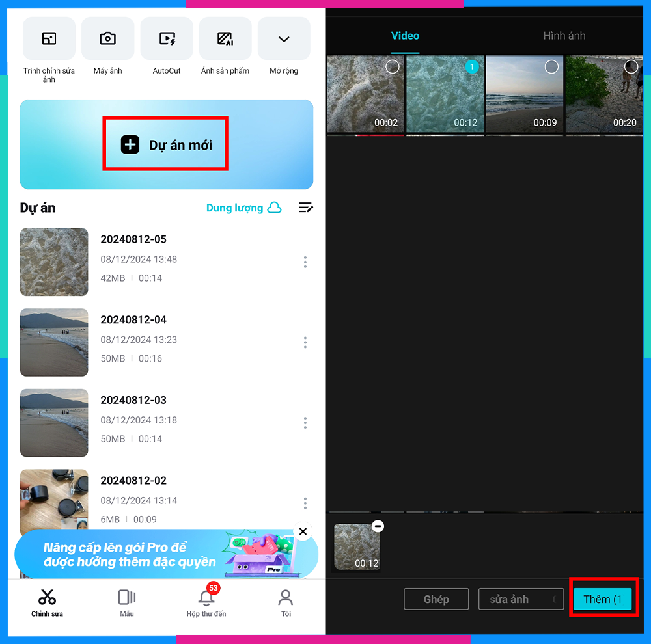The image size is (651, 644).
Task: Open more options for project 20240812-03
Action: tap(305, 423)
